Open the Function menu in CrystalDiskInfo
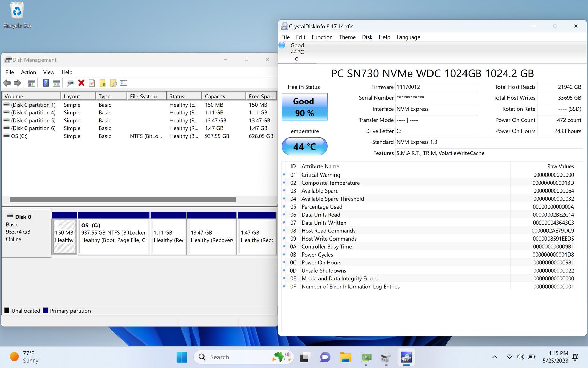 pos(322,37)
